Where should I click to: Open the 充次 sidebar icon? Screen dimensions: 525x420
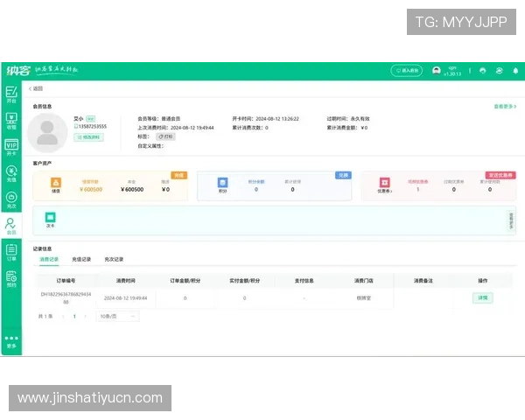click(x=11, y=200)
